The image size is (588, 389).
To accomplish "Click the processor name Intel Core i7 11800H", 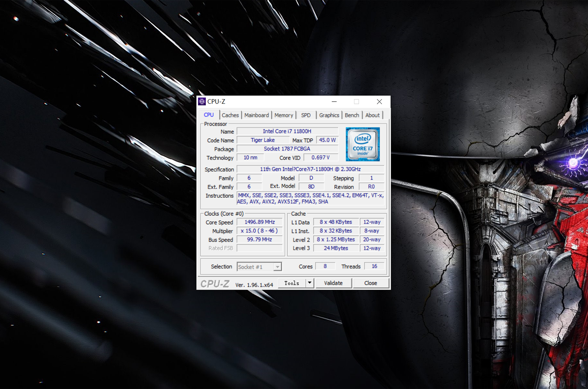I will pos(287,131).
